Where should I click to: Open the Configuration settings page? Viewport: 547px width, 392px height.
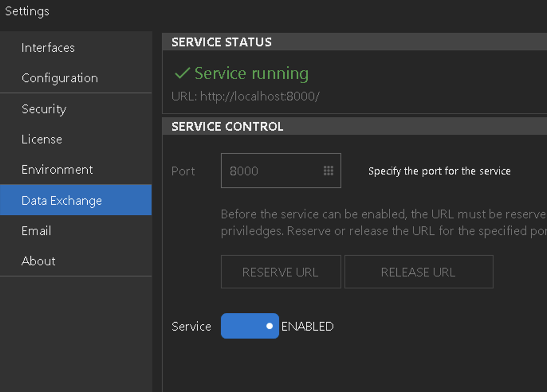pos(76,78)
